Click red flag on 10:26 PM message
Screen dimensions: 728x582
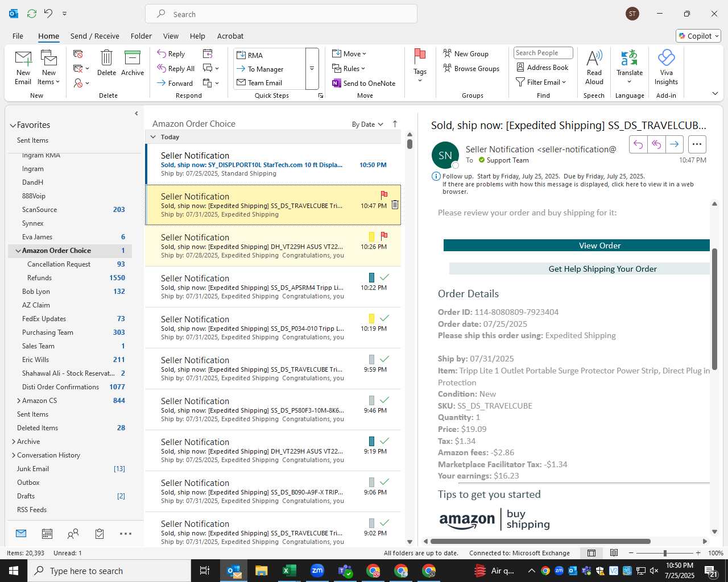coord(384,235)
